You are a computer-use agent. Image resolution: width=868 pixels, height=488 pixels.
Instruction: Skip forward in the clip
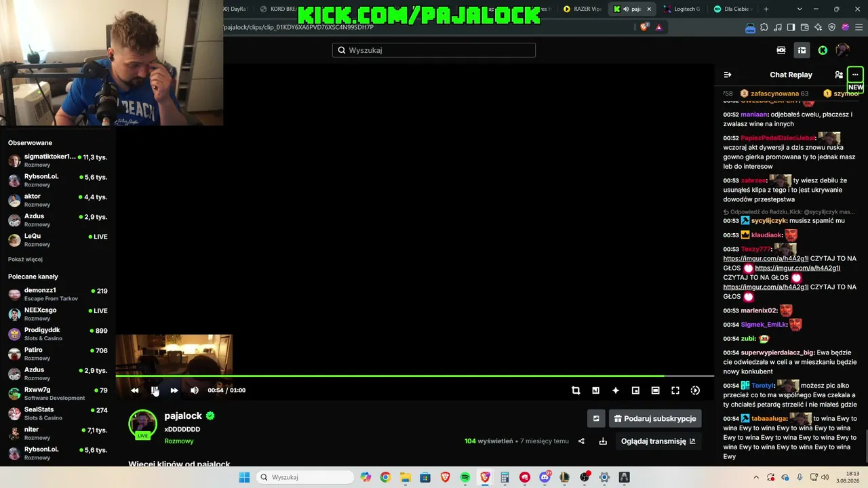point(174,390)
